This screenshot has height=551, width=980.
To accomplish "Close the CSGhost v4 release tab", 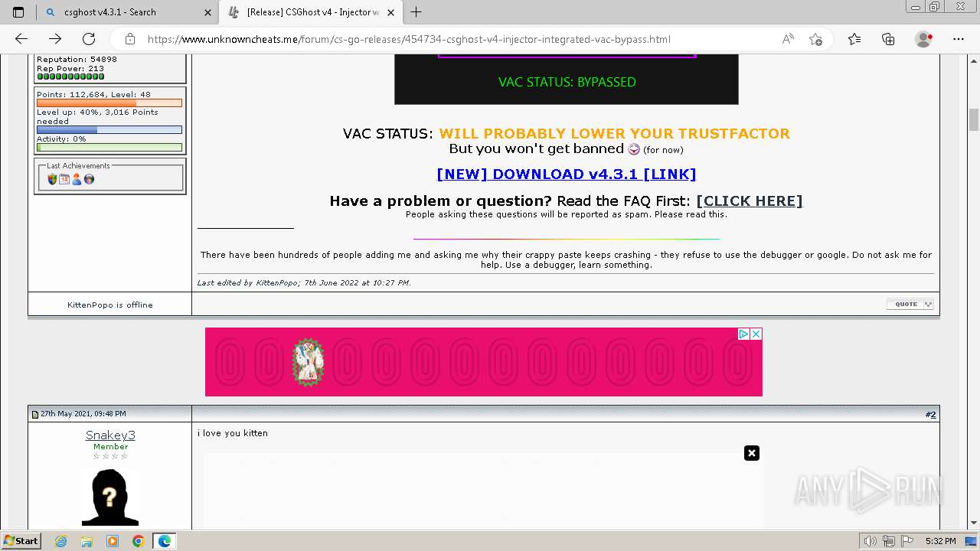I will [391, 12].
